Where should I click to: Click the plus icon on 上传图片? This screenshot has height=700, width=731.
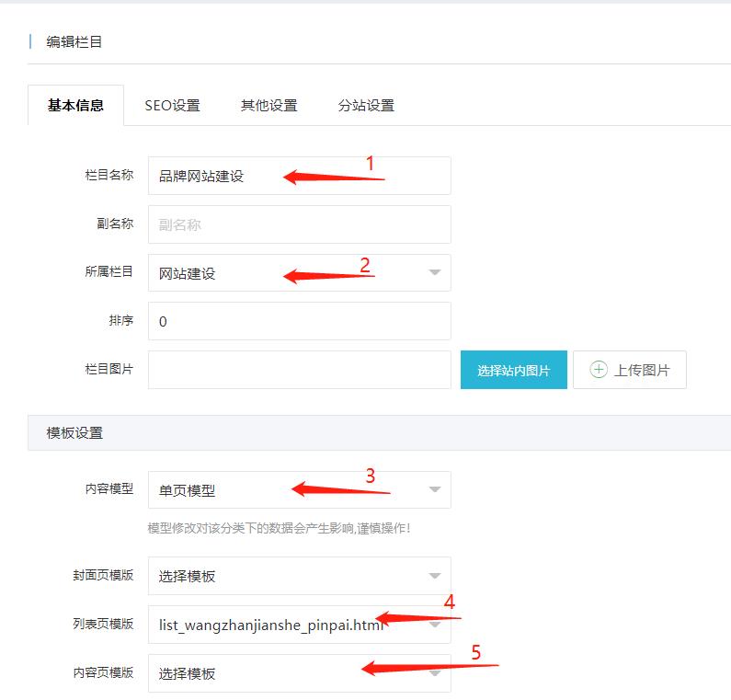(599, 370)
